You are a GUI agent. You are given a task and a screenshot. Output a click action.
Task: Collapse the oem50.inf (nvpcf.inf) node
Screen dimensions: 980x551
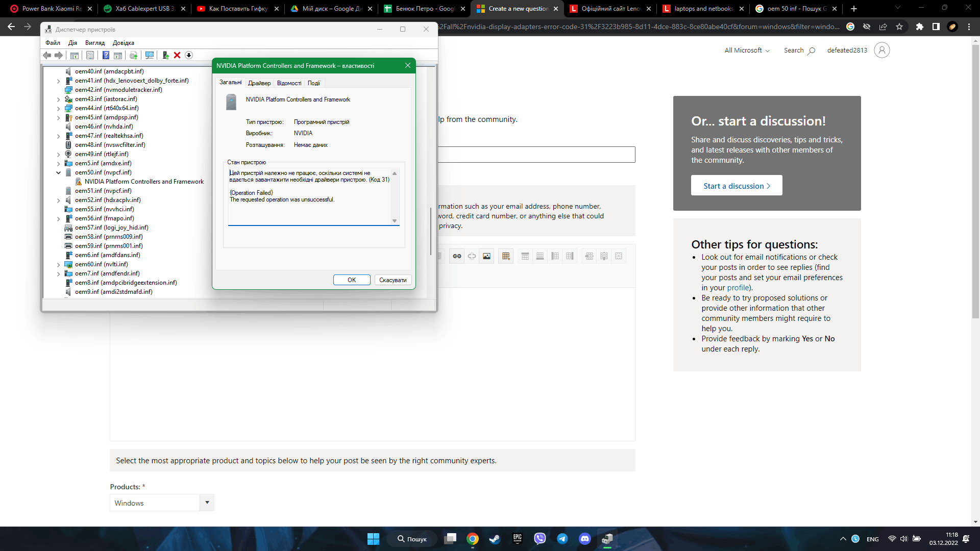tap(58, 172)
